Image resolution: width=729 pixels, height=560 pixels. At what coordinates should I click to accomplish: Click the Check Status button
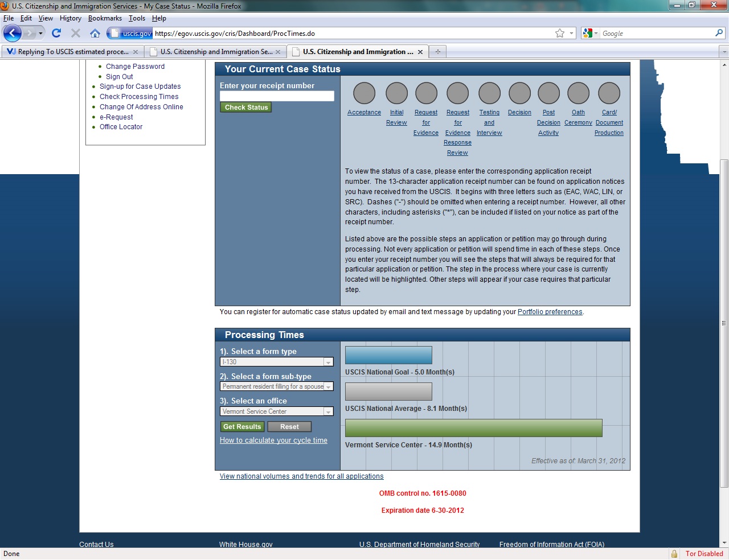246,107
